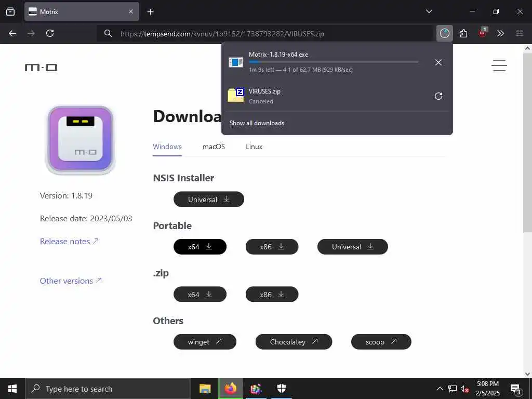Open the Firefox View icon

tap(10, 11)
